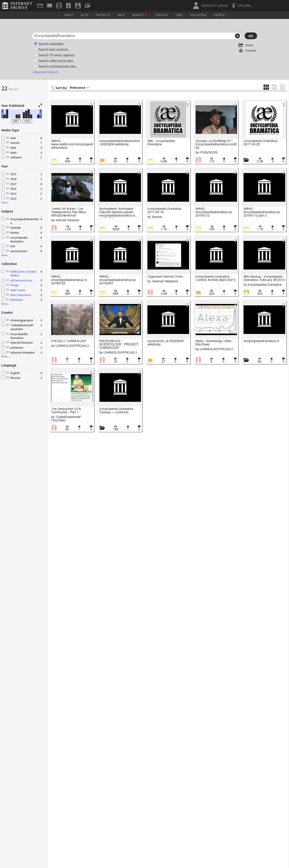Expand More under Collection filters

5,304
